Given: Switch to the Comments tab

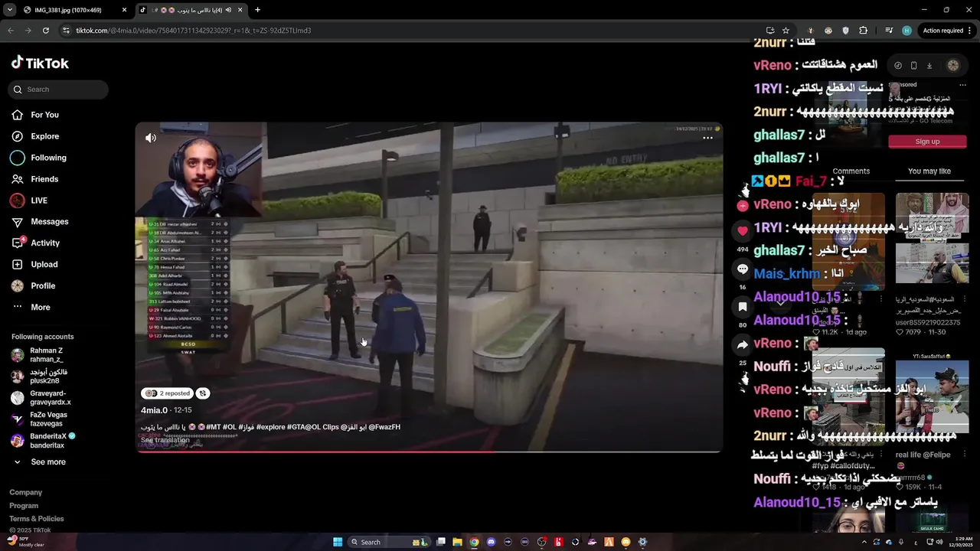Looking at the screenshot, I should pyautogui.click(x=851, y=171).
